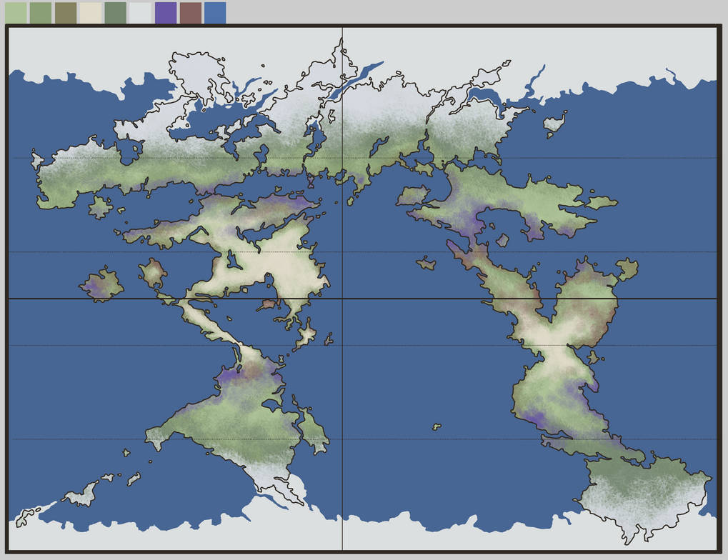Choose the ocean blue palette swatch
The image size is (728, 560).
(216, 13)
